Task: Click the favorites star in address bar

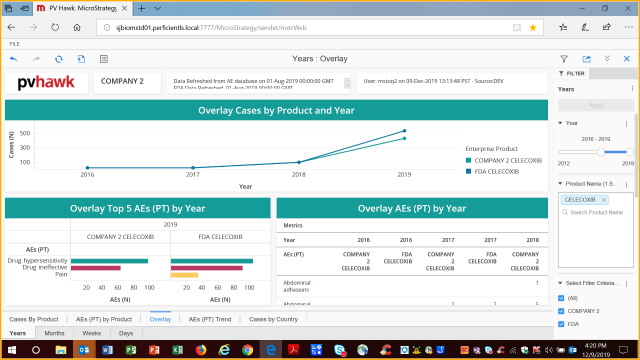Action: click(x=533, y=27)
